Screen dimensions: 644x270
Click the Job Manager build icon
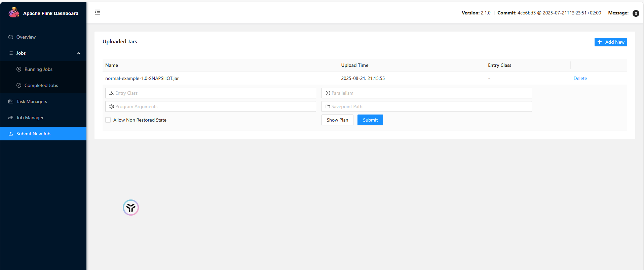[11, 118]
